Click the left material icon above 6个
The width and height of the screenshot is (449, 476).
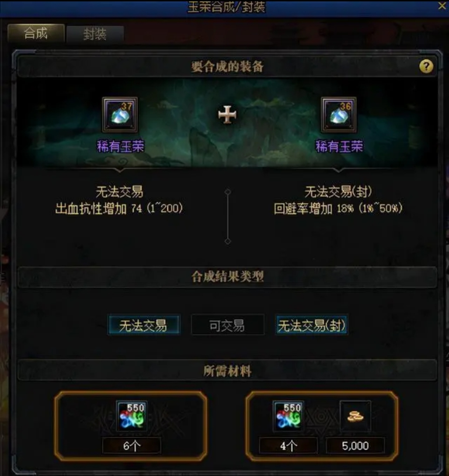point(132,416)
